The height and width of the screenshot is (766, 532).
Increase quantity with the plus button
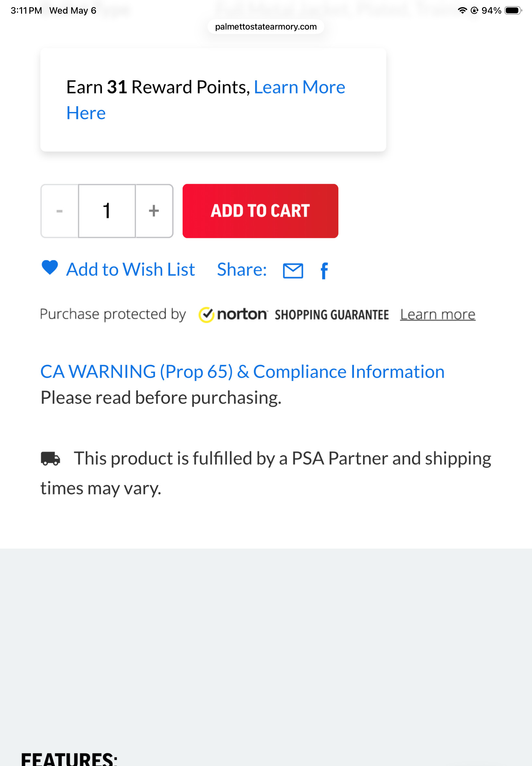[154, 211]
